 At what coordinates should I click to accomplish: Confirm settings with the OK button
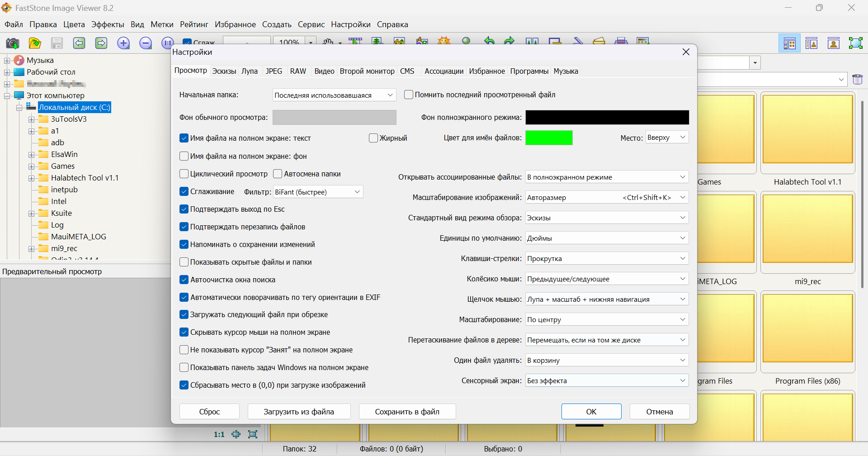point(591,412)
